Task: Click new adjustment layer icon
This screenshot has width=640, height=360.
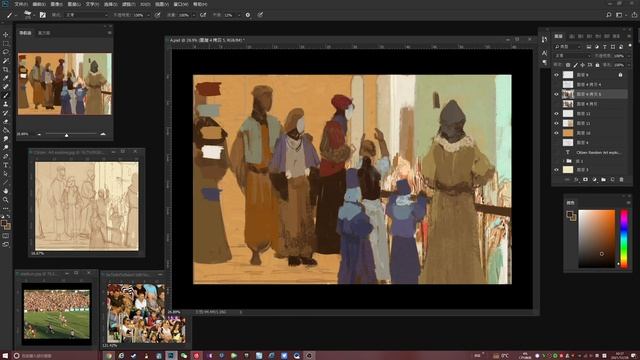Action: [x=594, y=180]
